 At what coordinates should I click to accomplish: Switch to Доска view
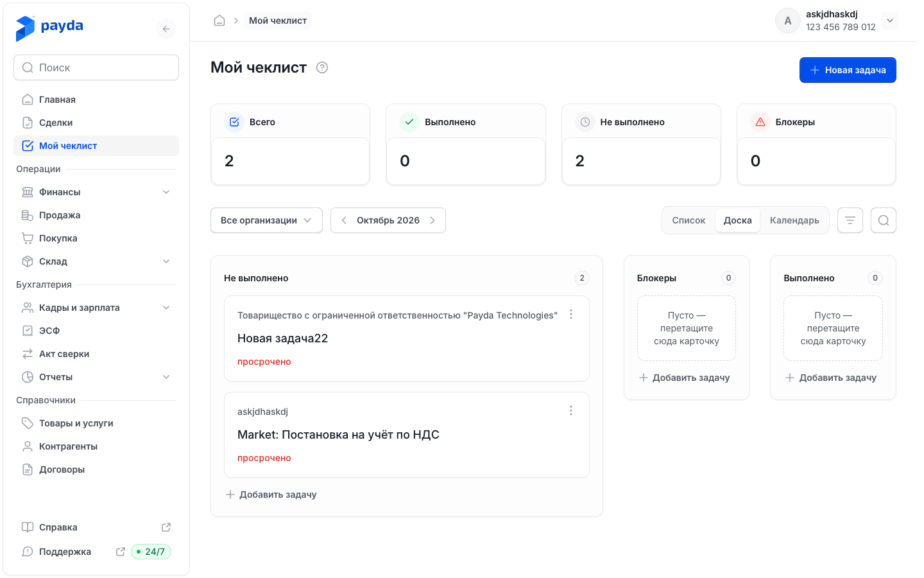click(738, 220)
